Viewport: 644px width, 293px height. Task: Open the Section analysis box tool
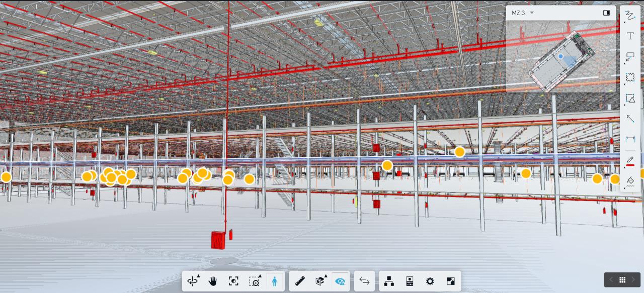[320, 281]
